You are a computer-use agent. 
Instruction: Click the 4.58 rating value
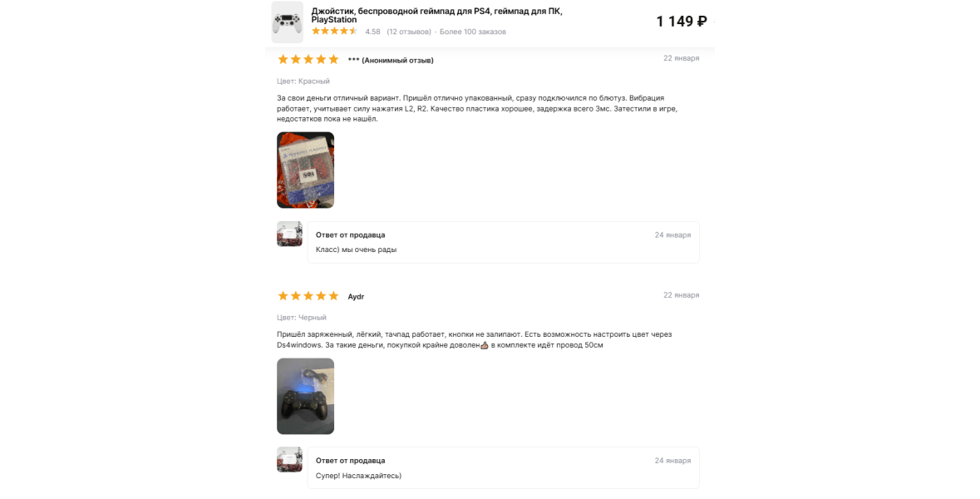(x=372, y=32)
